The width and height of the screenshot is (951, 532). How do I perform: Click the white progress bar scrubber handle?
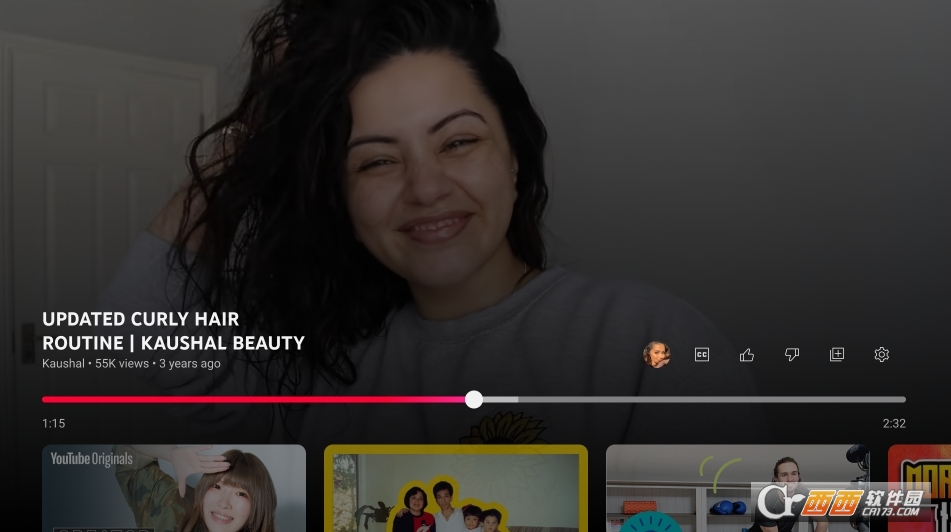474,399
